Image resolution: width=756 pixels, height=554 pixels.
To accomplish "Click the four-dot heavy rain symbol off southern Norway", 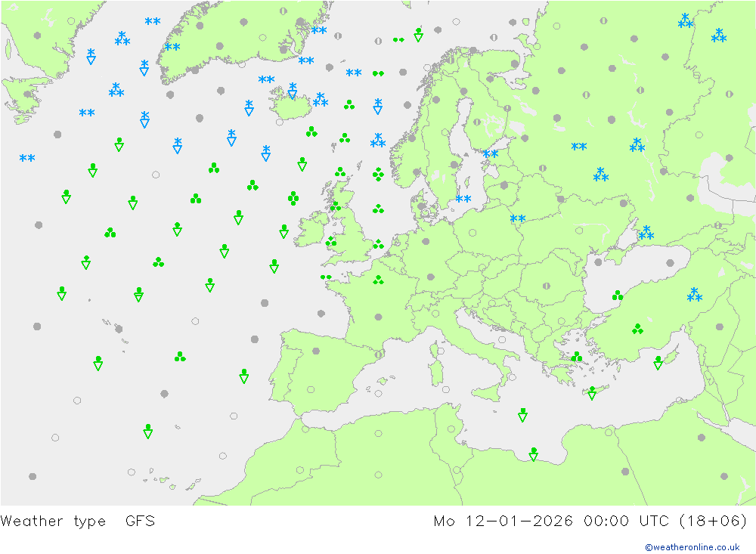I will click(378, 174).
